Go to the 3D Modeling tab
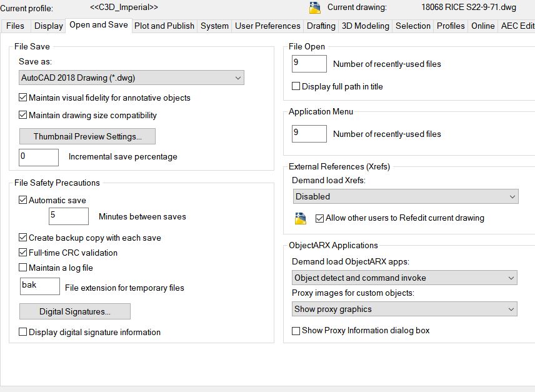Image resolution: width=535 pixels, height=392 pixels. pyautogui.click(x=366, y=26)
